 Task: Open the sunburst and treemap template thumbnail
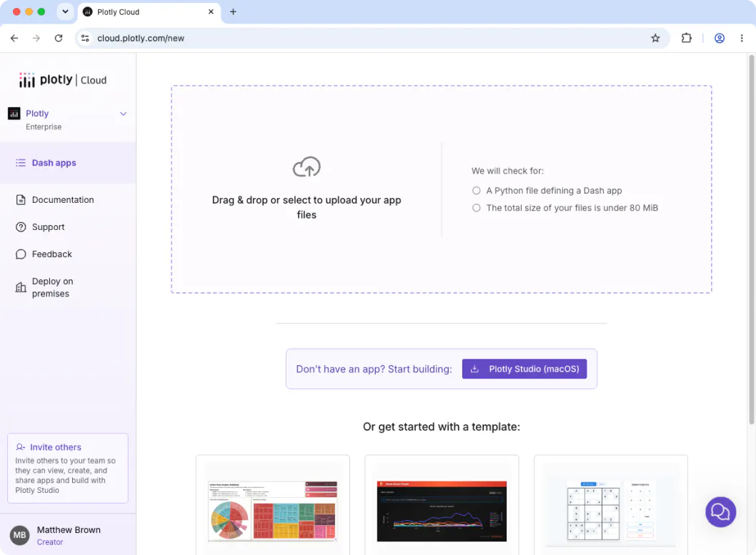tap(273, 511)
